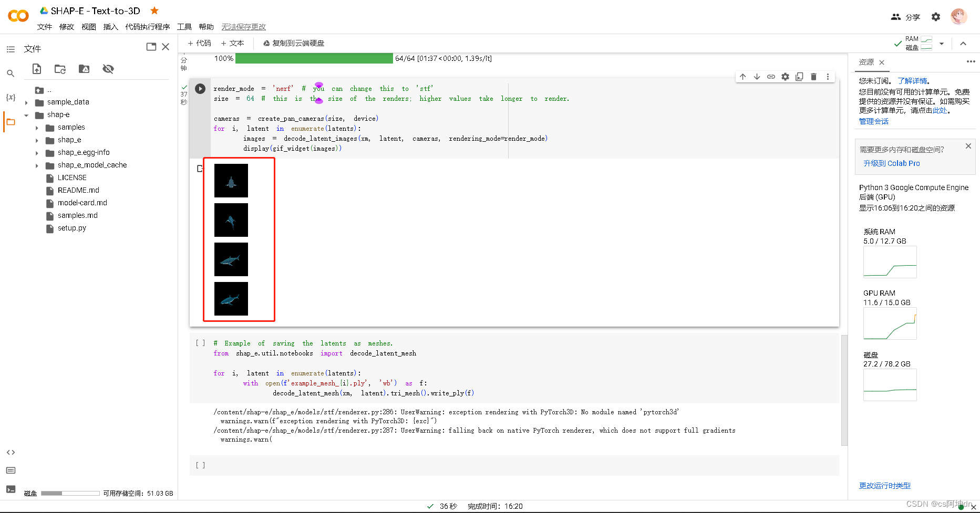Open the cell settings gear
The height and width of the screenshot is (513, 980).
point(785,76)
